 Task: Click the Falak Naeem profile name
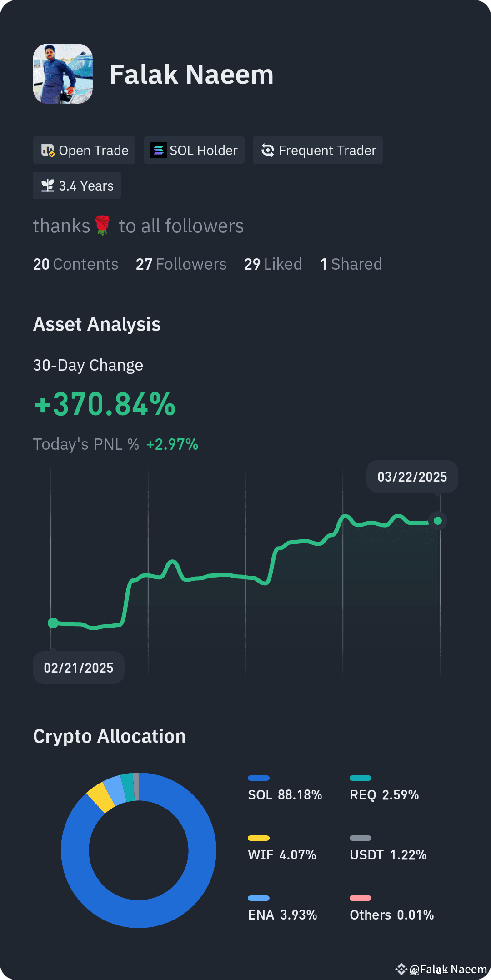[x=191, y=75]
